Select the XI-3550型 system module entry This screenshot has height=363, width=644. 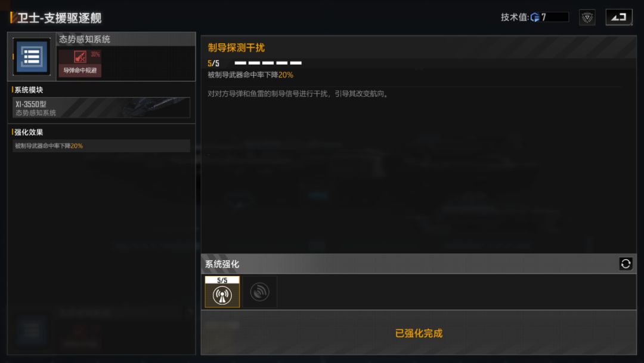[101, 107]
